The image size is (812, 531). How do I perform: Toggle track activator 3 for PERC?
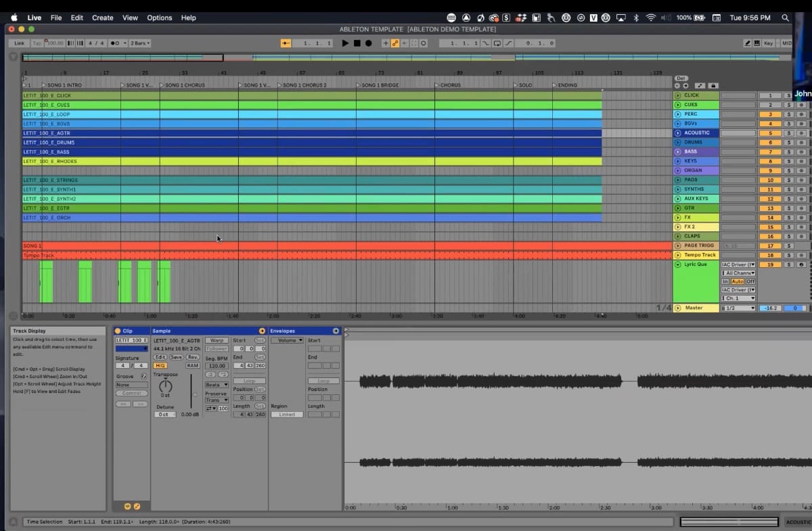769,114
